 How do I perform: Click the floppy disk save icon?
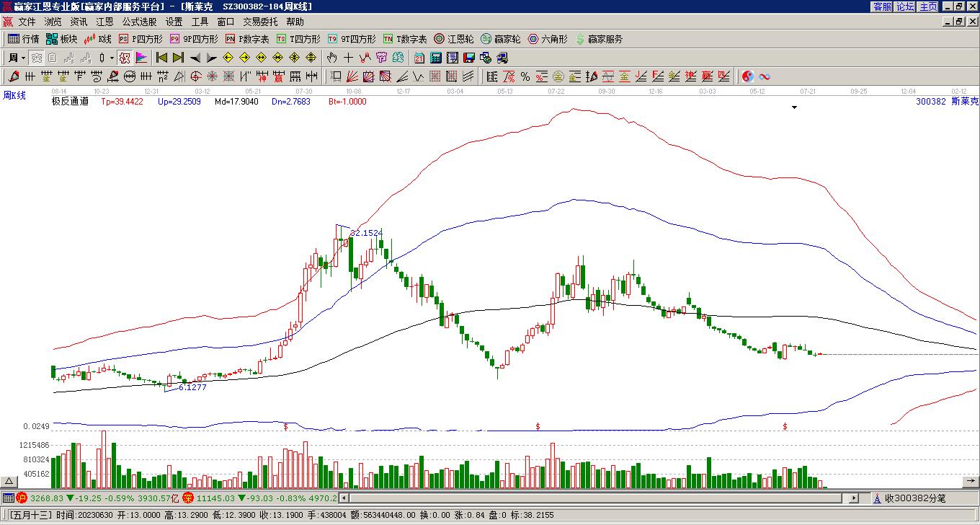pyautogui.click(x=469, y=58)
